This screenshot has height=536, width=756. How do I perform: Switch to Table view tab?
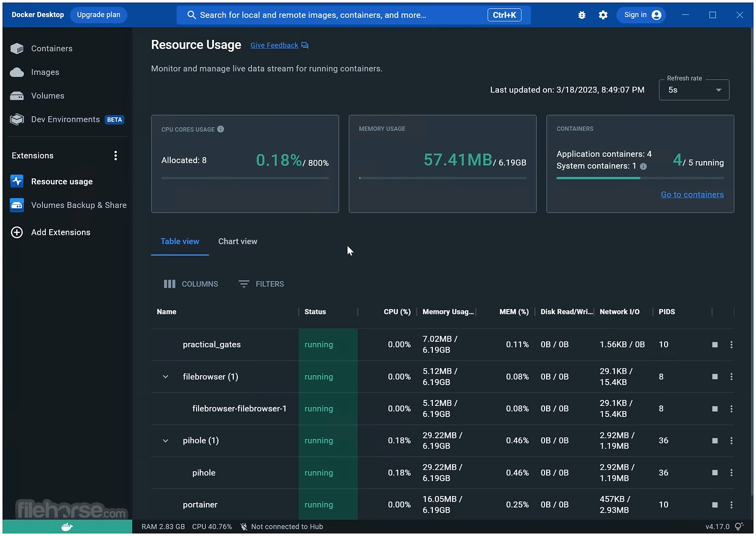tap(180, 241)
